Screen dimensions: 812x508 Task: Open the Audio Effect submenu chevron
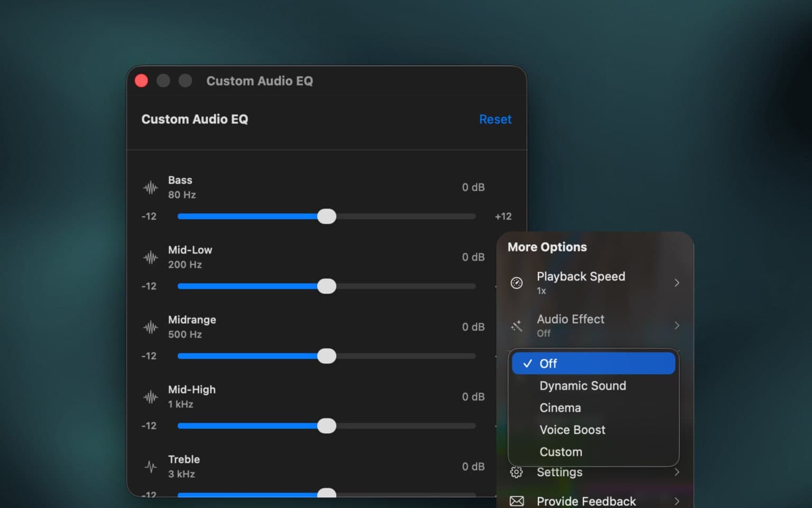[x=677, y=325]
